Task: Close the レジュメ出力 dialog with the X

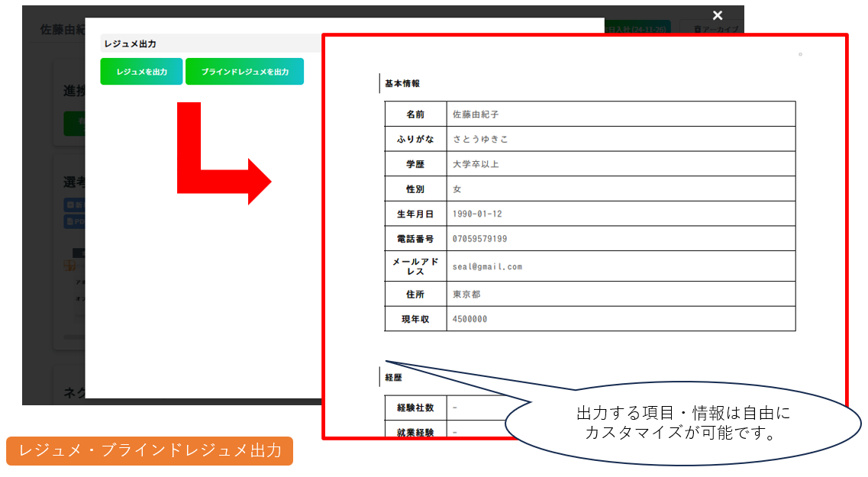Action: tap(717, 15)
